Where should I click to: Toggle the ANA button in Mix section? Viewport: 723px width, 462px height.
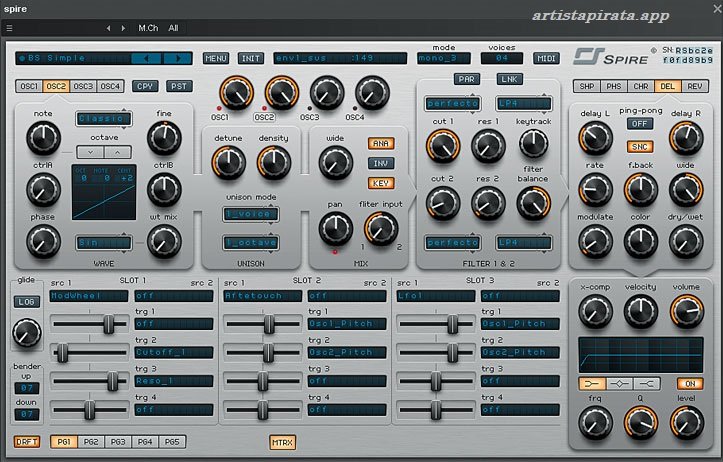[x=381, y=143]
